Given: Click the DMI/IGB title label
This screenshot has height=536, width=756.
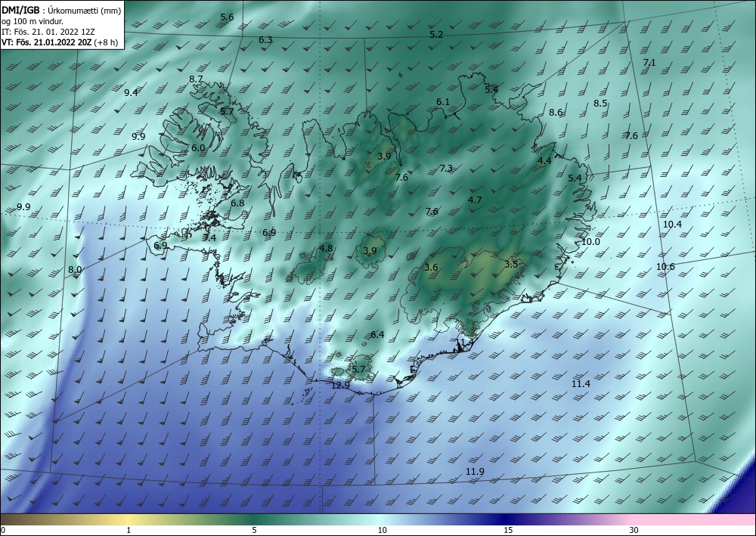Looking at the screenshot, I should click(22, 11).
